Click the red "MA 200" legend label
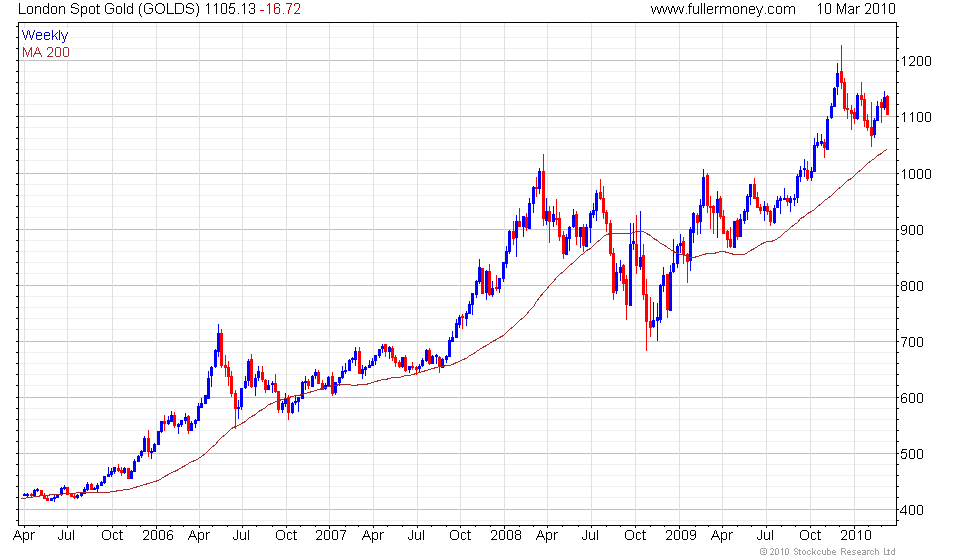This screenshot has height=560, width=980. 46,52
